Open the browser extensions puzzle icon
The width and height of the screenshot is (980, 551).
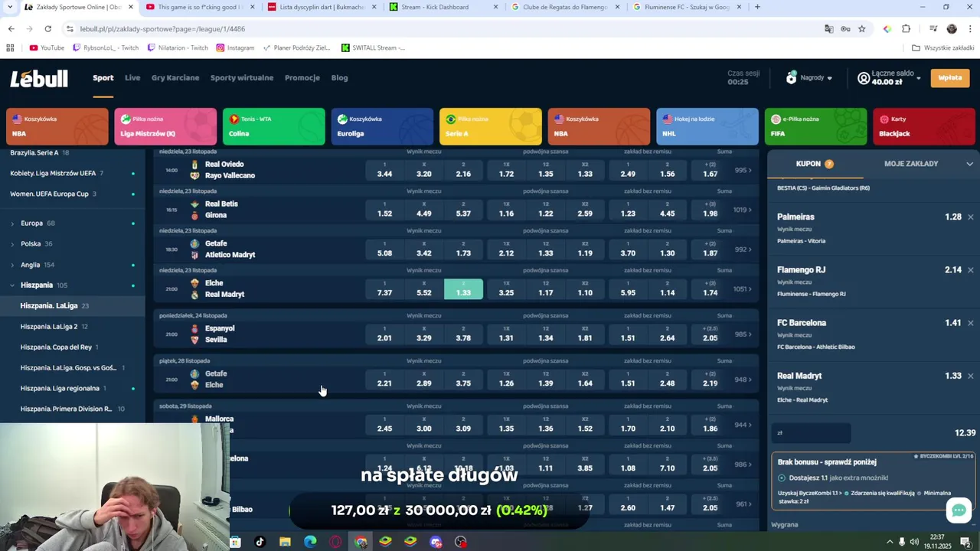click(906, 29)
